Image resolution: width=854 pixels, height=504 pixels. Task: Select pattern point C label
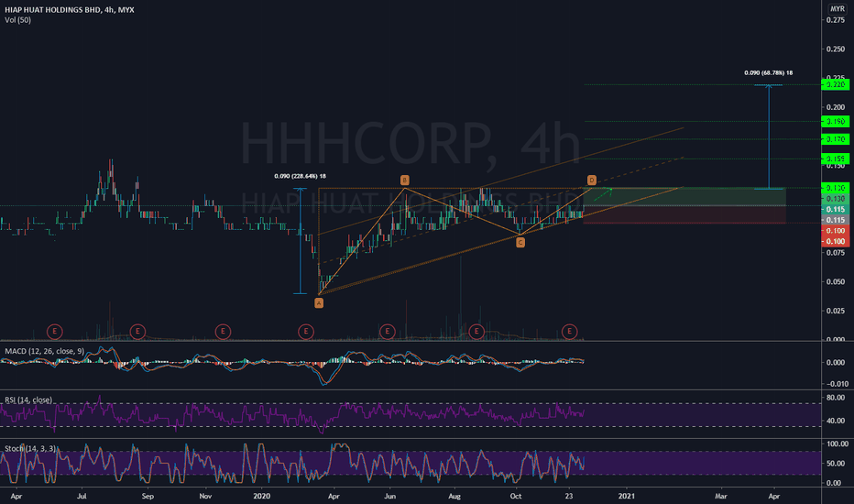[520, 243]
